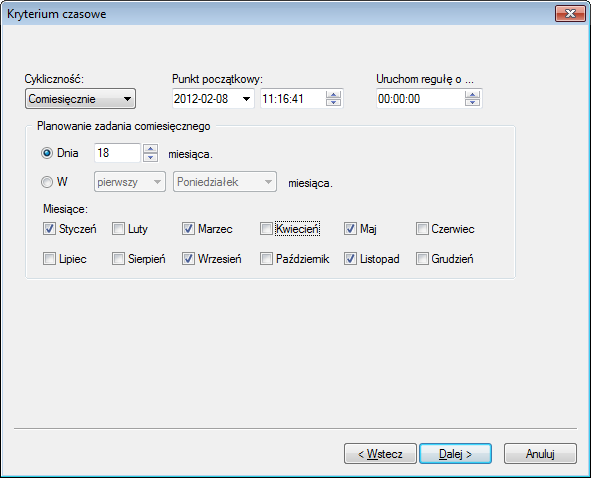Go back with the Wstecz button
591x478 pixels.
pyautogui.click(x=380, y=453)
